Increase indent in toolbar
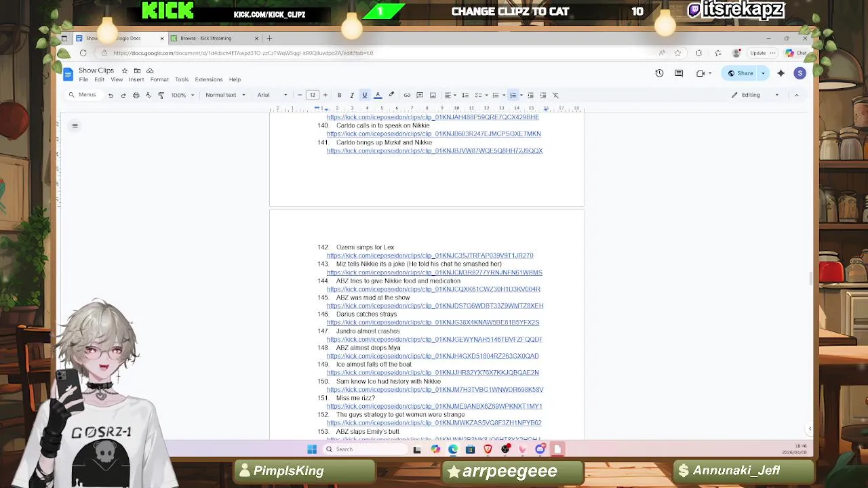The width and height of the screenshot is (868, 488). (543, 95)
